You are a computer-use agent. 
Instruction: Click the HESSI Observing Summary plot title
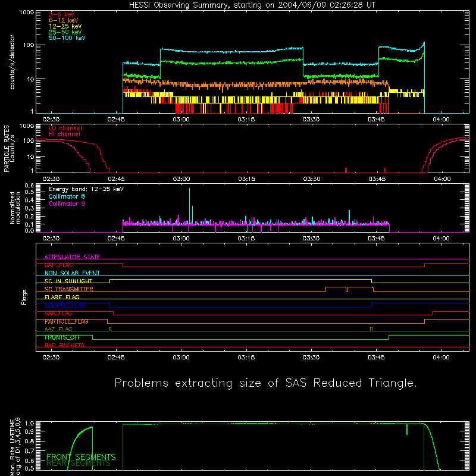(x=252, y=5)
